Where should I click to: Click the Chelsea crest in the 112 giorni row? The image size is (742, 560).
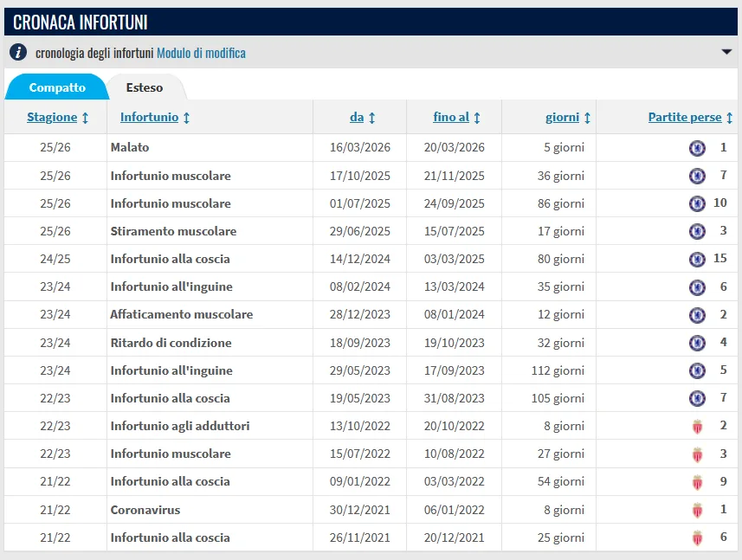[697, 370]
